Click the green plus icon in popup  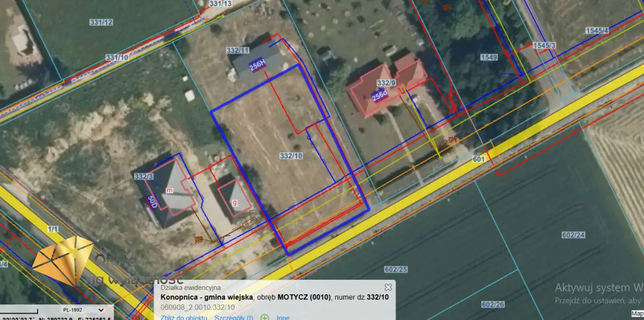click(x=265, y=317)
